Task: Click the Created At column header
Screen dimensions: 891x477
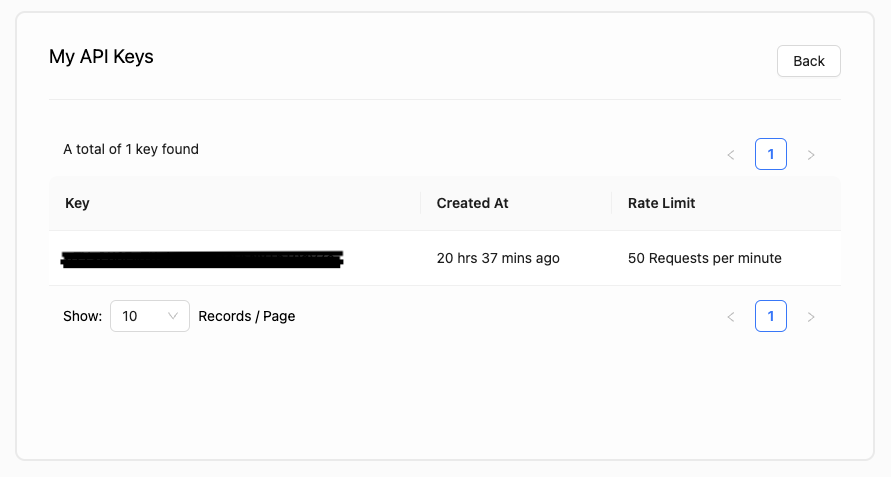Action: [472, 203]
